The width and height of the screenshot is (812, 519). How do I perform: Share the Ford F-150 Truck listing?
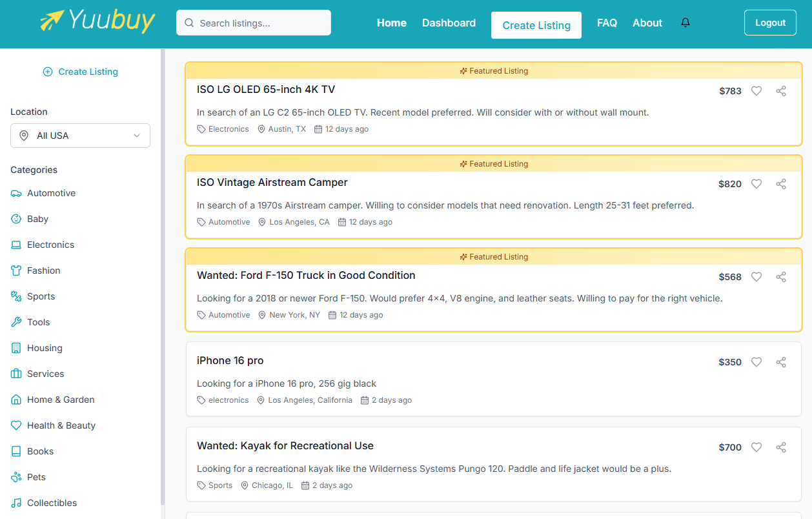click(781, 277)
